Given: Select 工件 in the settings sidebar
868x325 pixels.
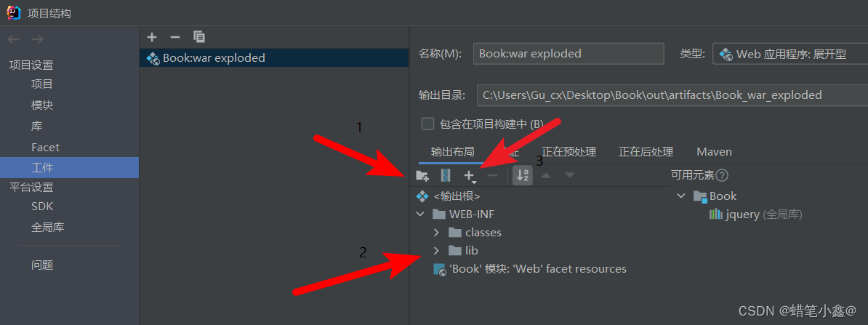Looking at the screenshot, I should tap(69, 167).
